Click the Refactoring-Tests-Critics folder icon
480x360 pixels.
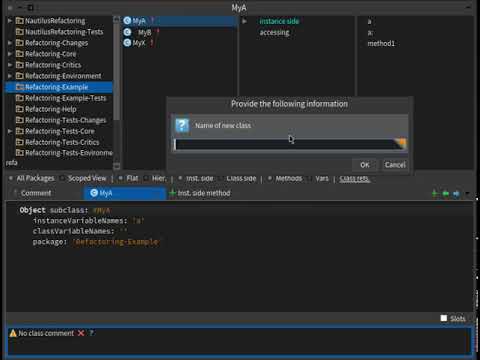coord(20,142)
